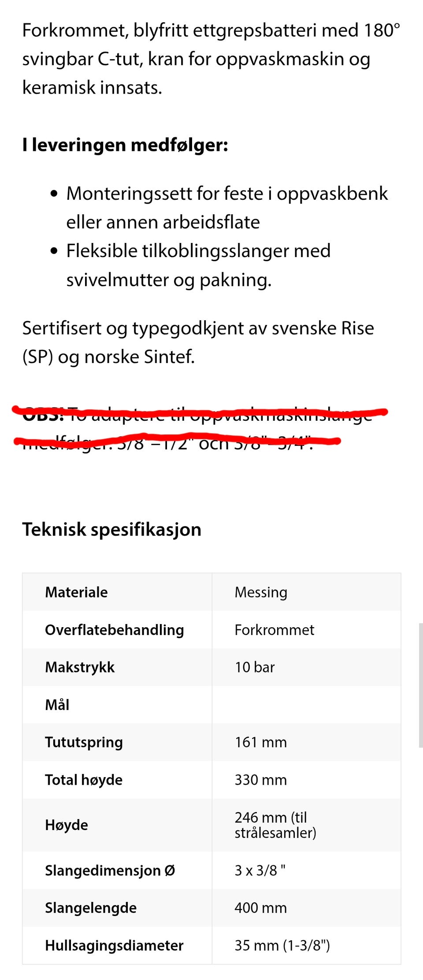
Task: Select the 'Messing' table value
Action: point(261,592)
